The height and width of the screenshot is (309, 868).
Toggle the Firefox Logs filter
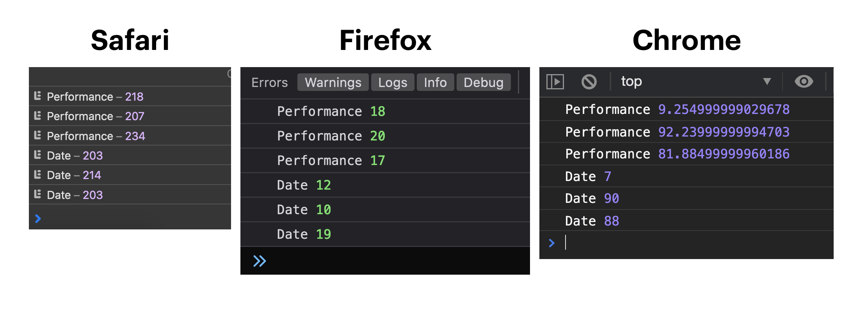coord(393,83)
